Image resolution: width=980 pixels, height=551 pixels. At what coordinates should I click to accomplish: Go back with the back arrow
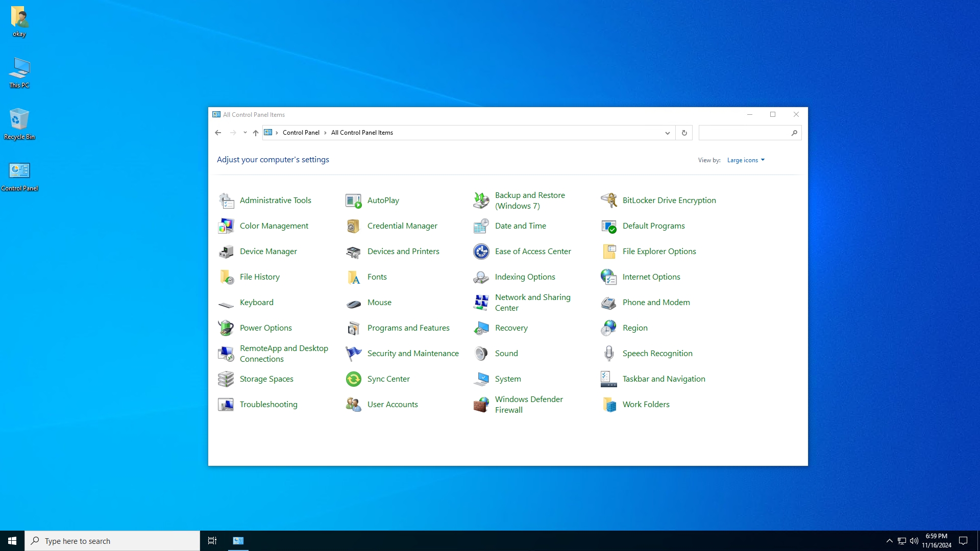click(x=218, y=133)
